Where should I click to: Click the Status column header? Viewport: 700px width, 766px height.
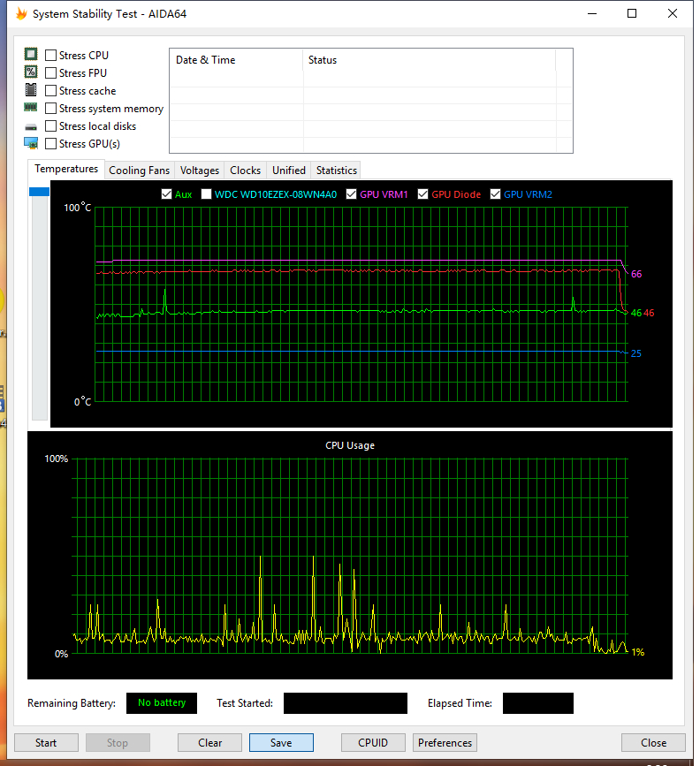tap(429, 60)
